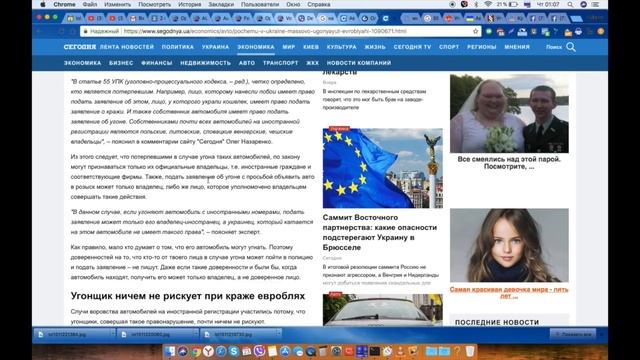Expand options for the third downloaded jpg
This screenshot has width=640, height=360.
[x=278, y=334]
